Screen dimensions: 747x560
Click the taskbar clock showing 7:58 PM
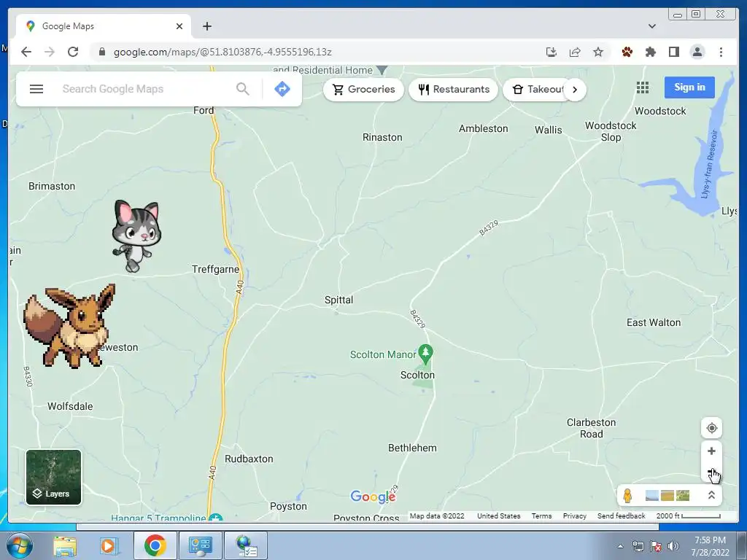(710, 546)
